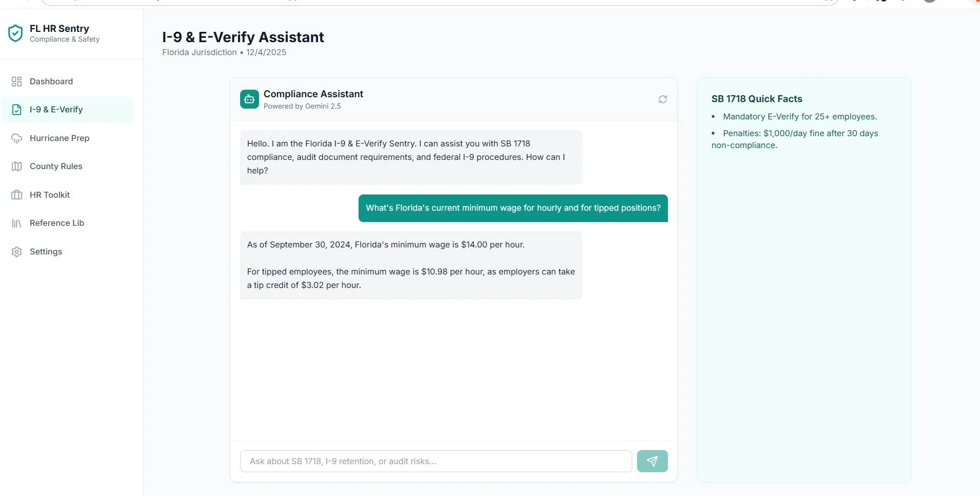
Task: Send the message with paper plane button
Action: 652,461
